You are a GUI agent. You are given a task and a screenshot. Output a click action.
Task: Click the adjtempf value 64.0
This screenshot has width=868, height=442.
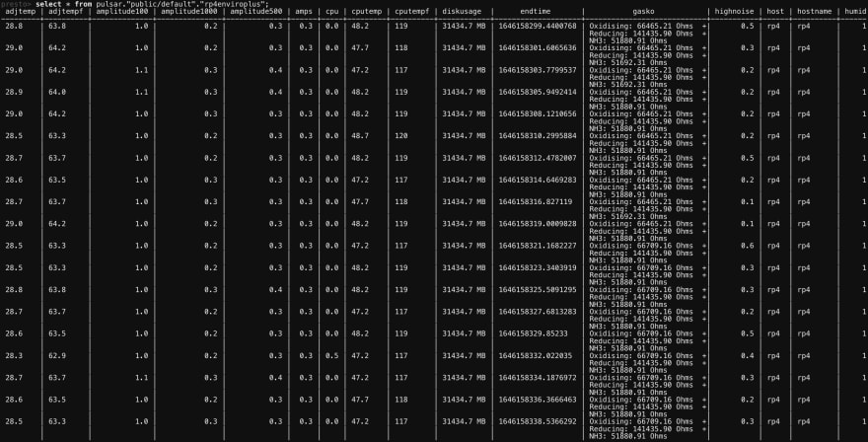(x=57, y=92)
